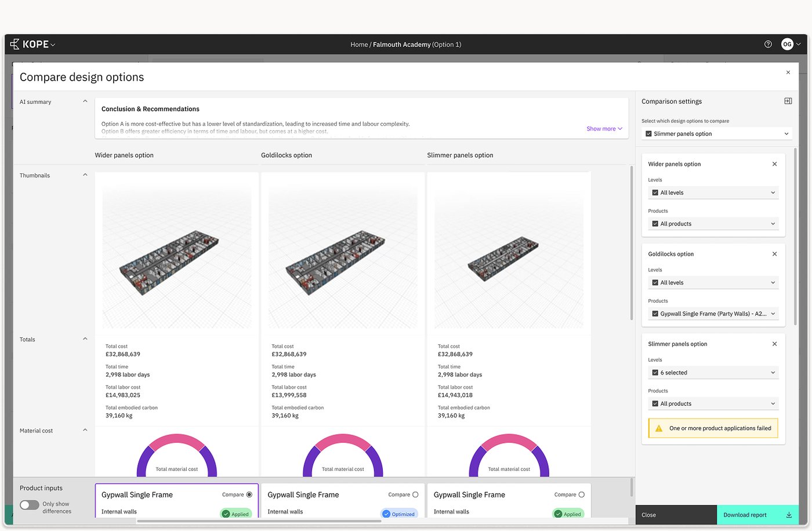Toggle All levels checkbox under Wider panels option
This screenshot has width=812, height=531.
coord(655,192)
